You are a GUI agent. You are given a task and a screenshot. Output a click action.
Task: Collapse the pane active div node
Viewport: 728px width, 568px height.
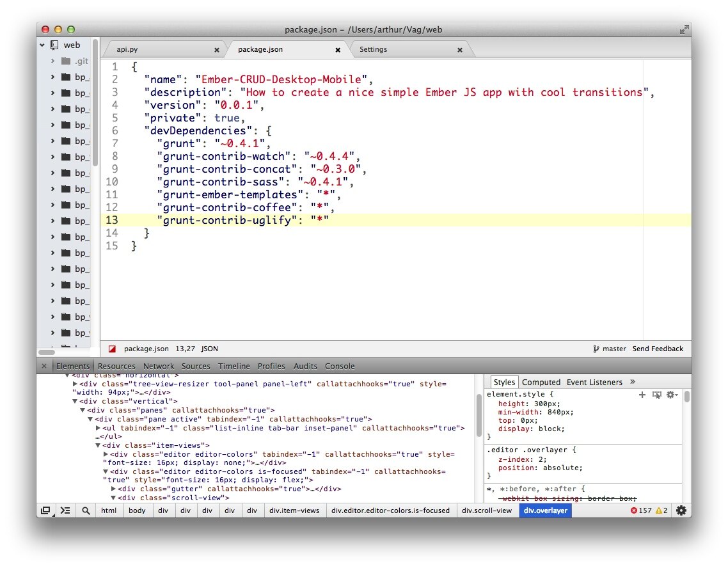point(91,419)
